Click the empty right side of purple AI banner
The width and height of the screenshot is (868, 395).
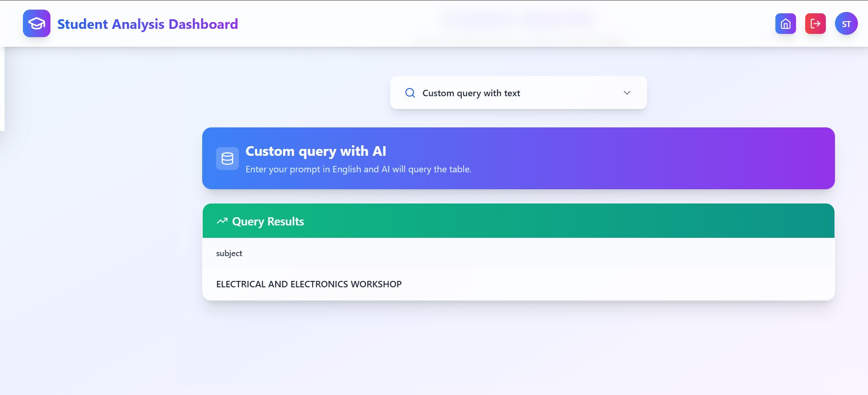click(x=688, y=159)
